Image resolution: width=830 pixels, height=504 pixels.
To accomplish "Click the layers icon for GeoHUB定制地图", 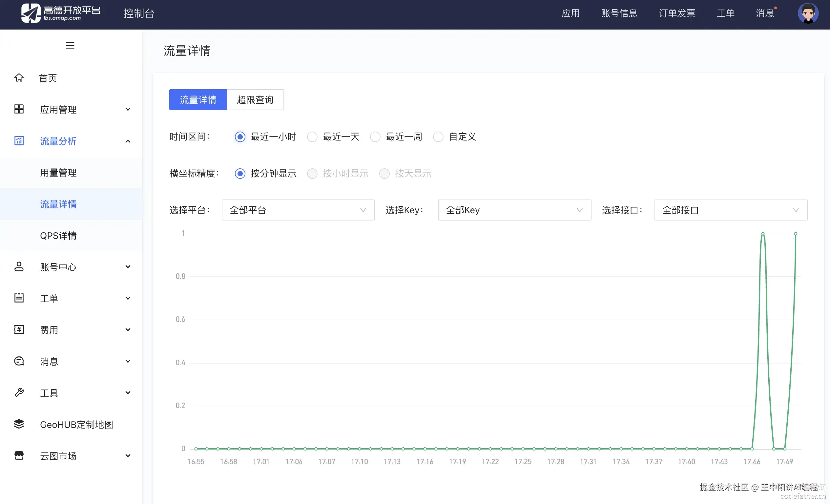I will coord(19,424).
